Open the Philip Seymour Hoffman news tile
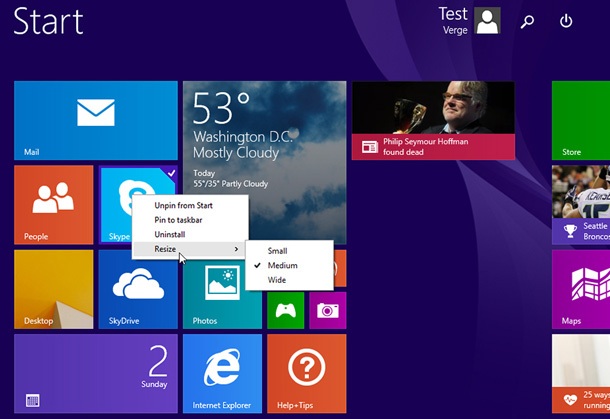This screenshot has height=419, width=610. pyautogui.click(x=433, y=120)
